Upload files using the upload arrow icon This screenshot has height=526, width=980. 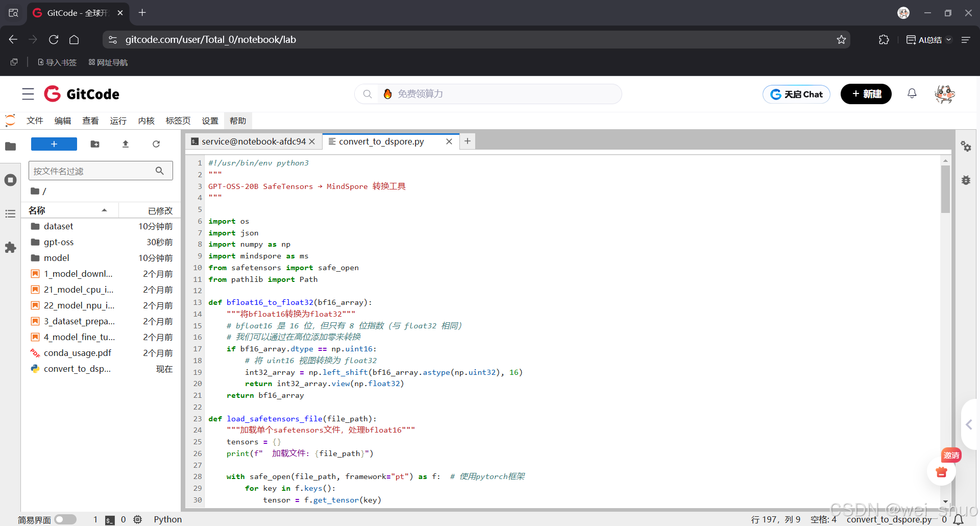tap(126, 144)
